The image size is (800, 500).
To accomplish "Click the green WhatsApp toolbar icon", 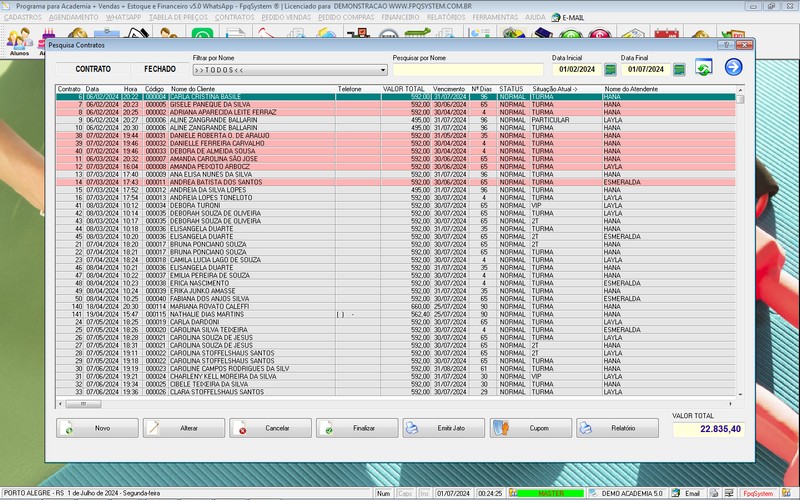I will (x=202, y=34).
